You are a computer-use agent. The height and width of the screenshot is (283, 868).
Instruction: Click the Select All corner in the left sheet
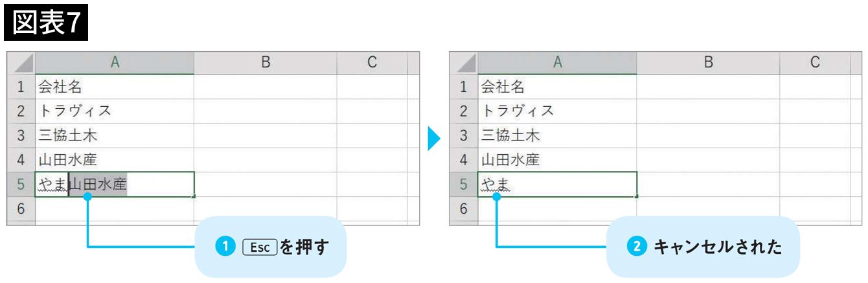tap(21, 63)
